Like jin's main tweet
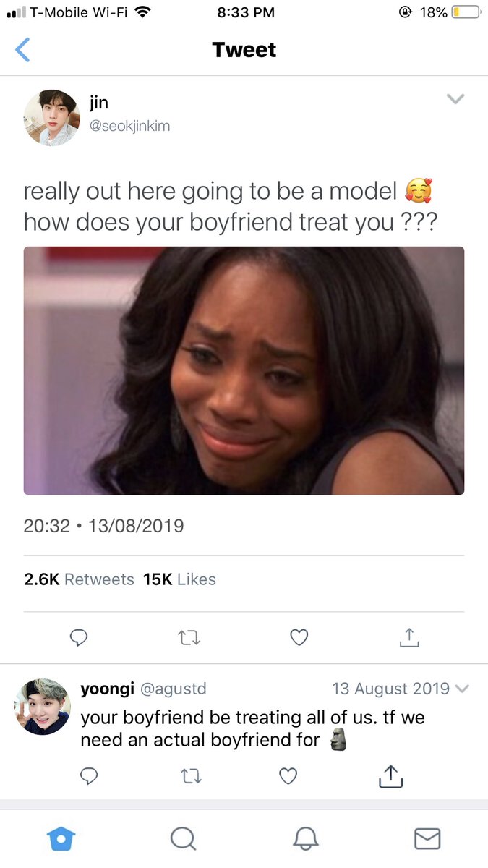Image resolution: width=488 pixels, height=868 pixels. point(299,637)
